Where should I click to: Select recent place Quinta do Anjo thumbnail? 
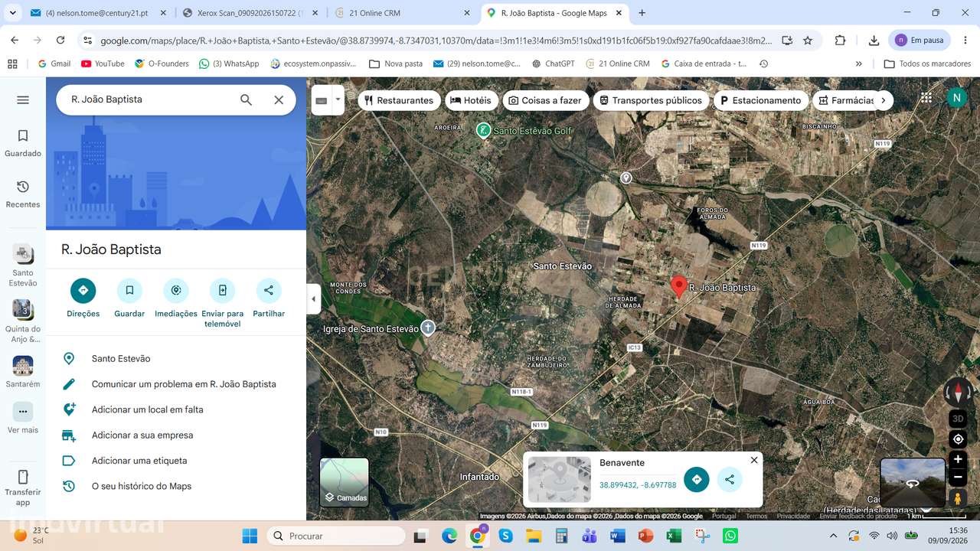(x=23, y=309)
